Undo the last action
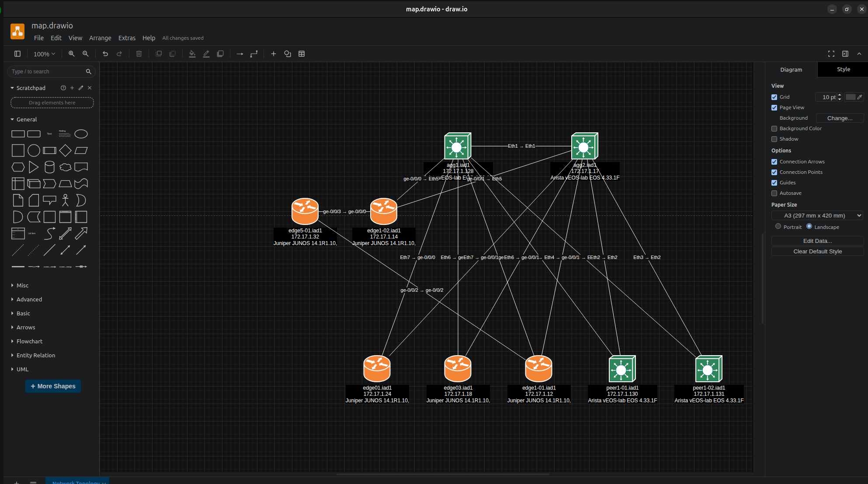This screenshot has height=484, width=868. [105, 54]
